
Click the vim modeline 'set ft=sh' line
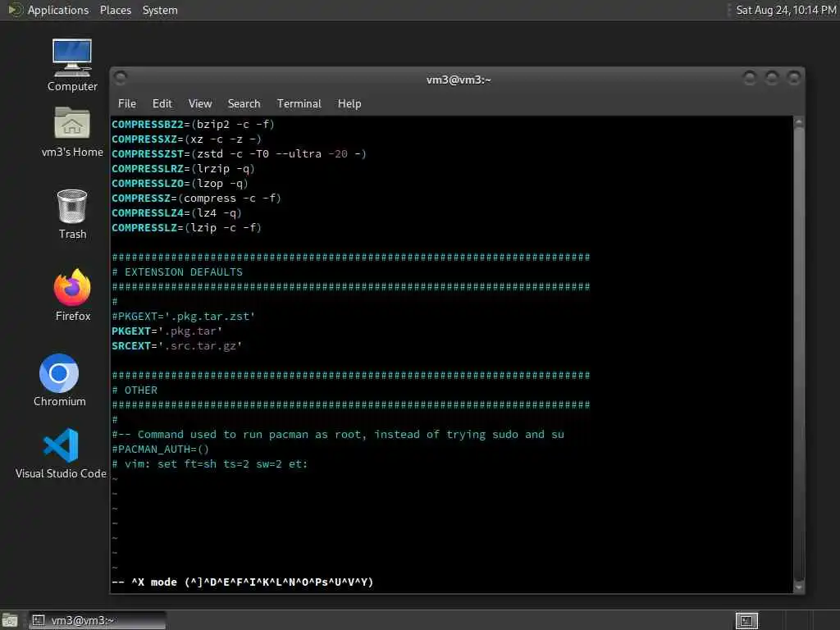pos(209,464)
